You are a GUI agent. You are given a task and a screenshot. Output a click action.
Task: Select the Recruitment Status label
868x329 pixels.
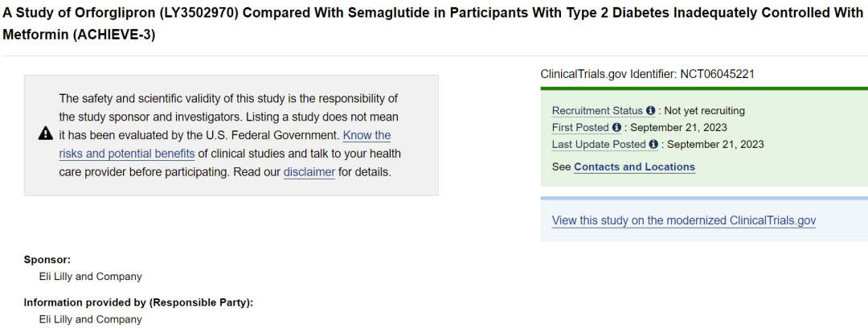click(597, 111)
